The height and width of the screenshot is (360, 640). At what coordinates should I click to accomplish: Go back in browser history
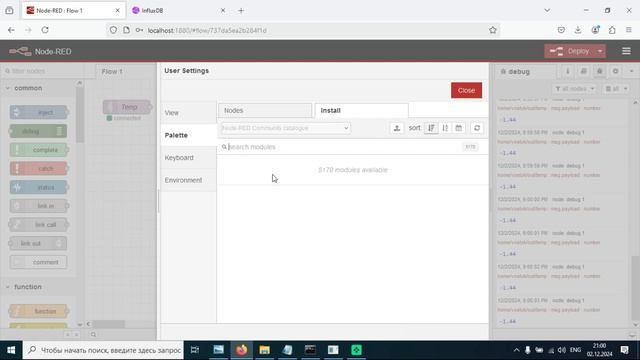click(11, 30)
